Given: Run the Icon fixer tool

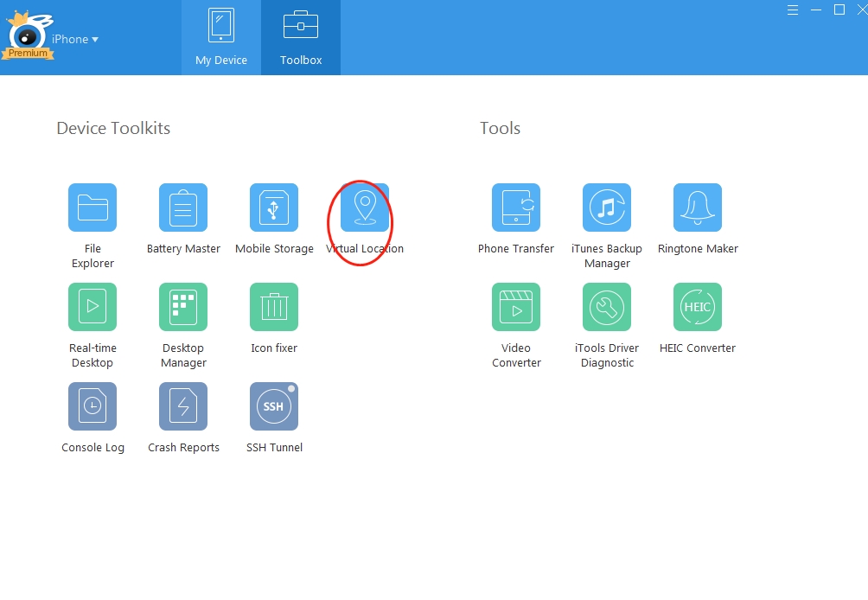Looking at the screenshot, I should pos(274,307).
